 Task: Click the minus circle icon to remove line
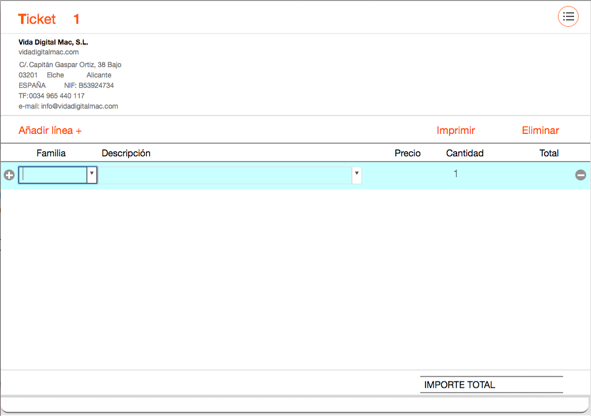point(580,175)
